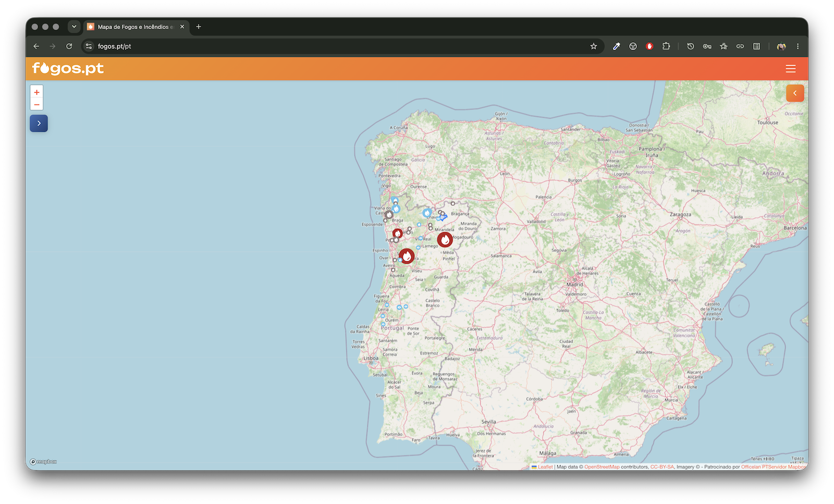The image size is (834, 504).
Task: Reload the fogos.pt page
Action: click(x=69, y=46)
